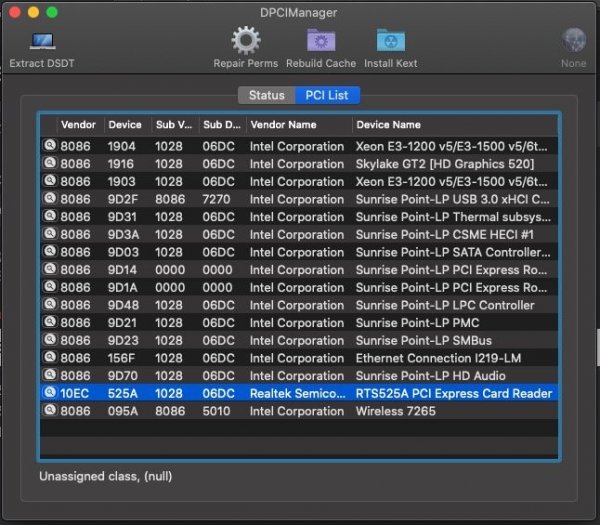
Task: Click the Vendor Name column header
Action: click(x=283, y=125)
